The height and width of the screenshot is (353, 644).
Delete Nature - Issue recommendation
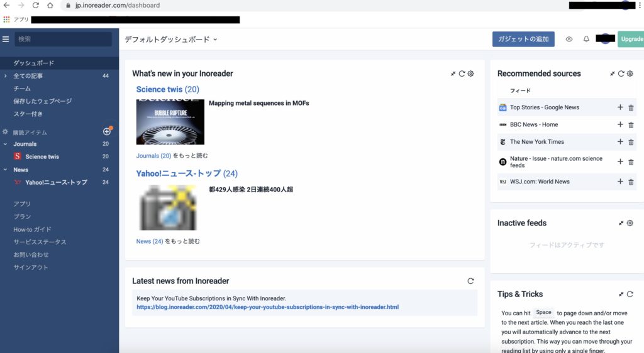pos(631,162)
